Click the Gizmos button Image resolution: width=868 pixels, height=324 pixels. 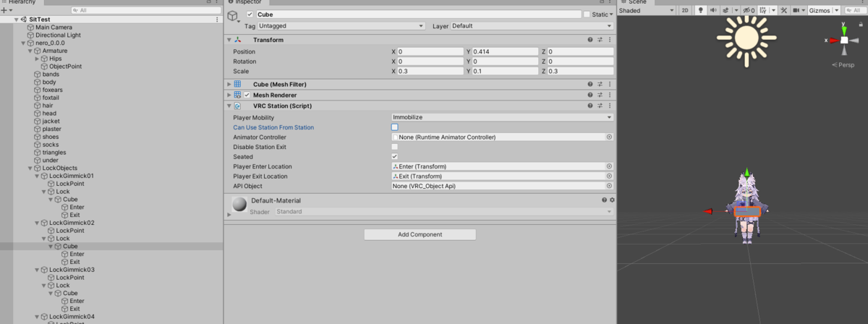(x=821, y=10)
